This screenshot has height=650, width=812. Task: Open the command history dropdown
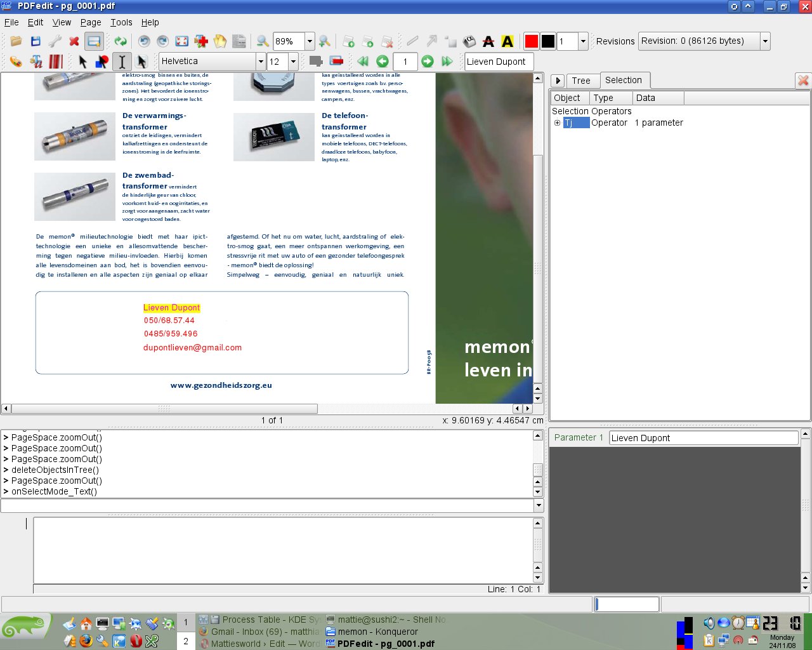point(539,506)
